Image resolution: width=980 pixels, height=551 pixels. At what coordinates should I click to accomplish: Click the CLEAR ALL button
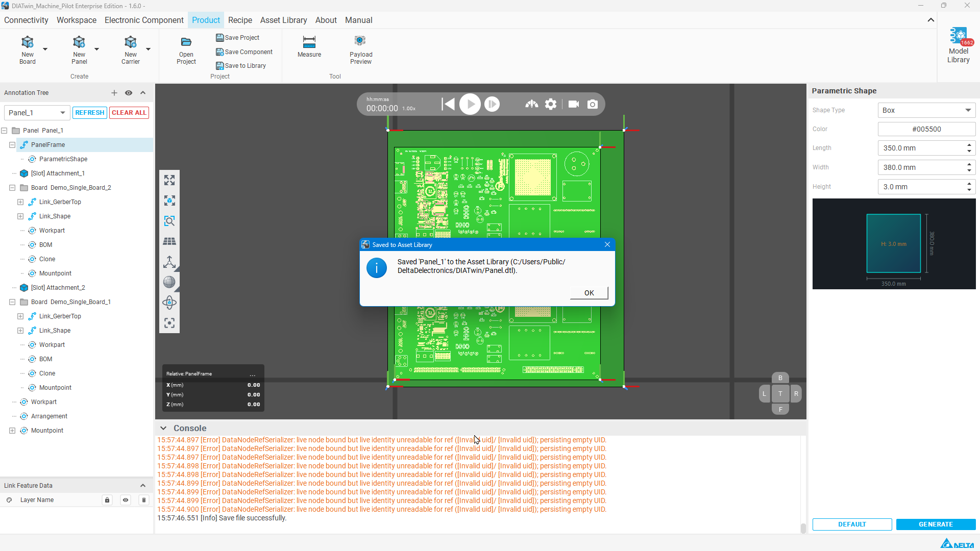[x=129, y=113]
